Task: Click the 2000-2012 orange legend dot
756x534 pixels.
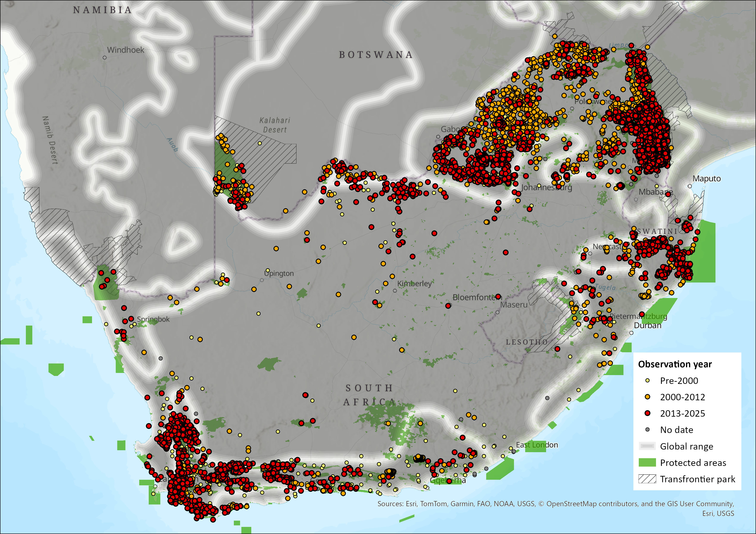Action: click(647, 397)
